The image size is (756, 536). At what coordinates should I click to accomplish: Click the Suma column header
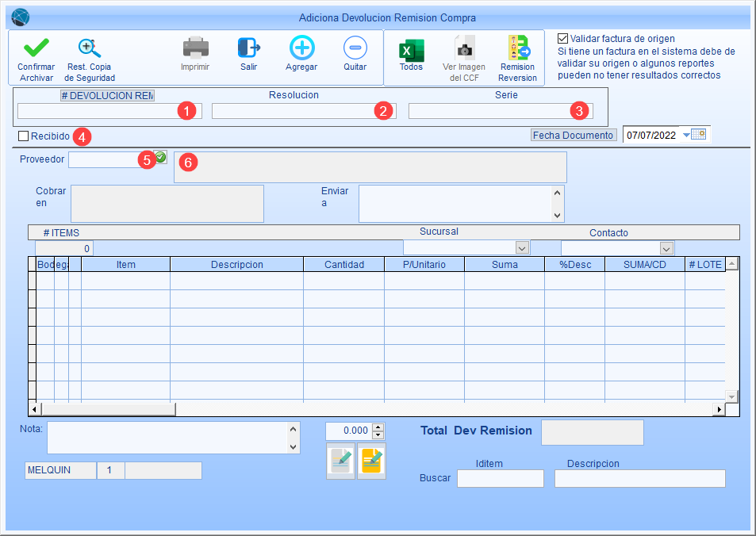505,265
